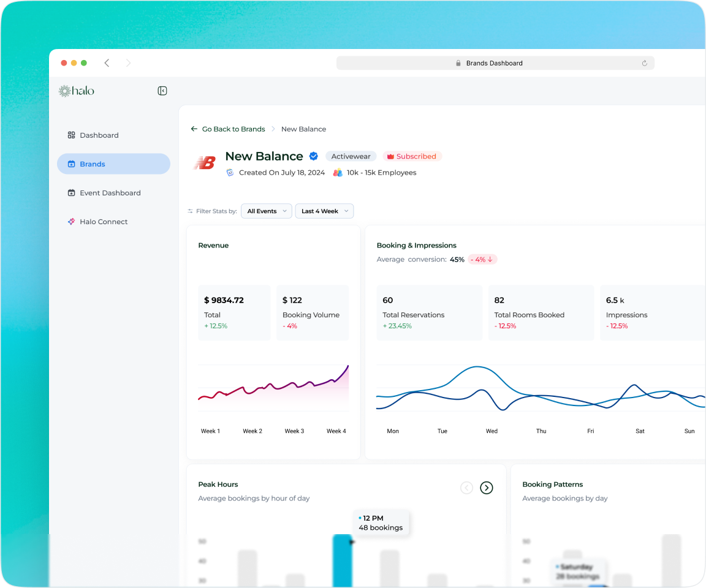This screenshot has width=706, height=588.
Task: Click the left arrow icon before Go Back to Brands
Action: coord(194,129)
